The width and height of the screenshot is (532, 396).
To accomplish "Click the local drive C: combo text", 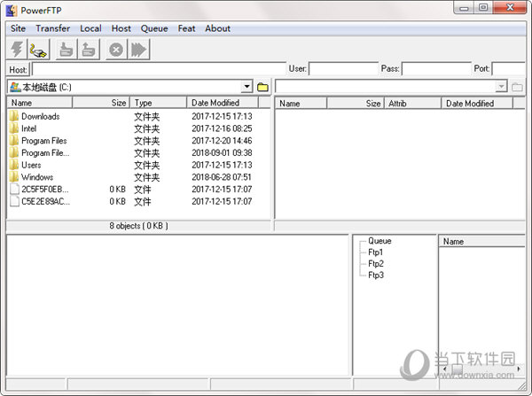I will [x=47, y=87].
